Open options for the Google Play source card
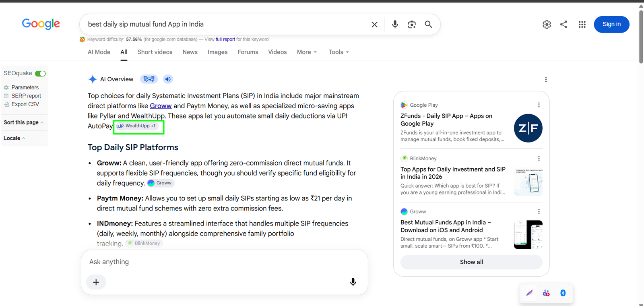Viewport: 644px width, 306px height. click(x=539, y=105)
